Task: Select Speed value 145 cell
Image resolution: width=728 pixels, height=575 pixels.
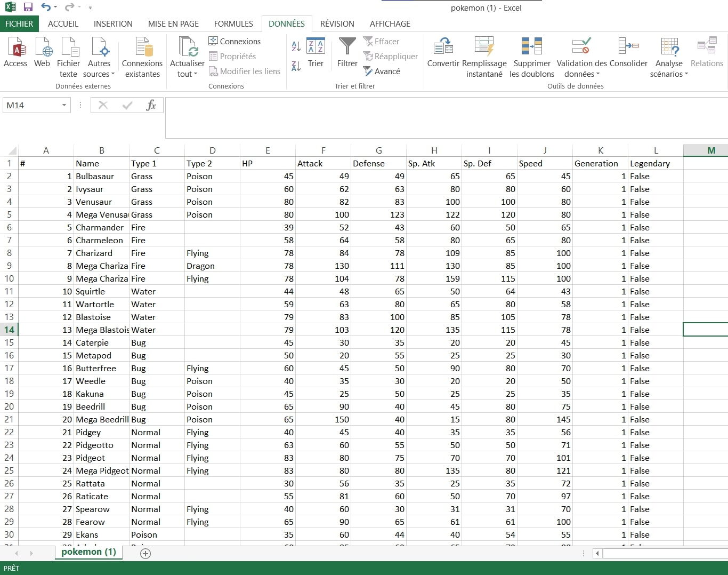Action: pos(545,419)
